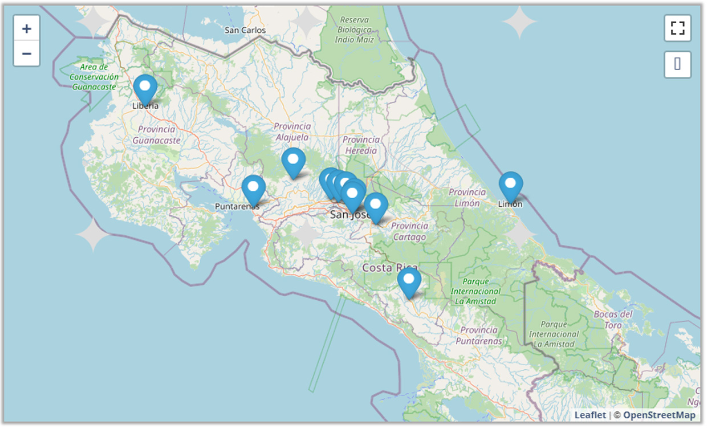
Task: Click the marker next to Provincia Cartago
Action: (x=376, y=207)
